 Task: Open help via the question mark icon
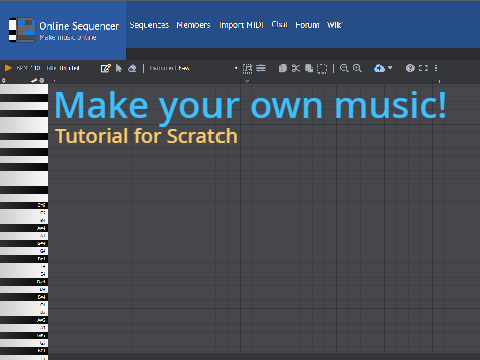coord(410,68)
